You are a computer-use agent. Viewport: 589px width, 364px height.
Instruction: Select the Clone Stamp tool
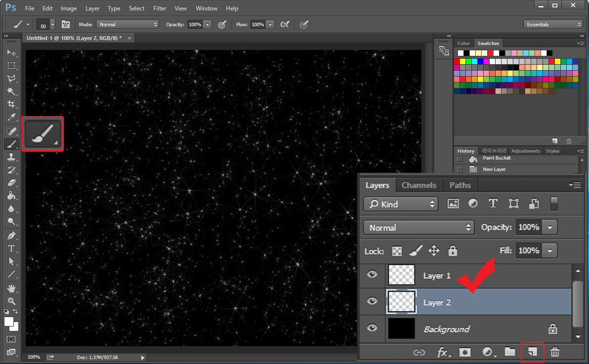coord(11,157)
